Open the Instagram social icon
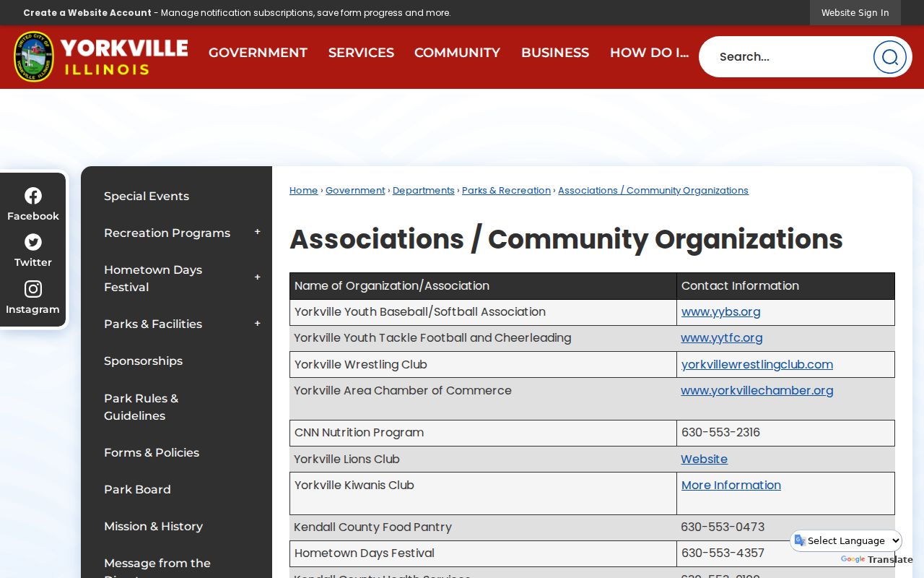Viewport: 924px width, 578px height. pyautogui.click(x=33, y=298)
